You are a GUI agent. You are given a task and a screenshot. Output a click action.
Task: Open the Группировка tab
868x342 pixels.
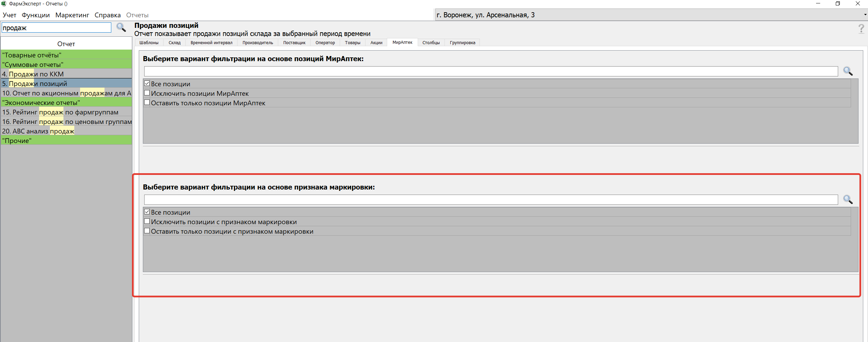click(x=462, y=43)
